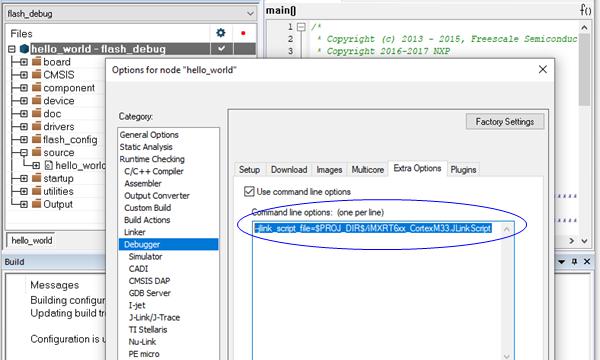Image resolution: width=600 pixels, height=360 pixels.
Task: Click the red dot column icon
Action: click(243, 33)
